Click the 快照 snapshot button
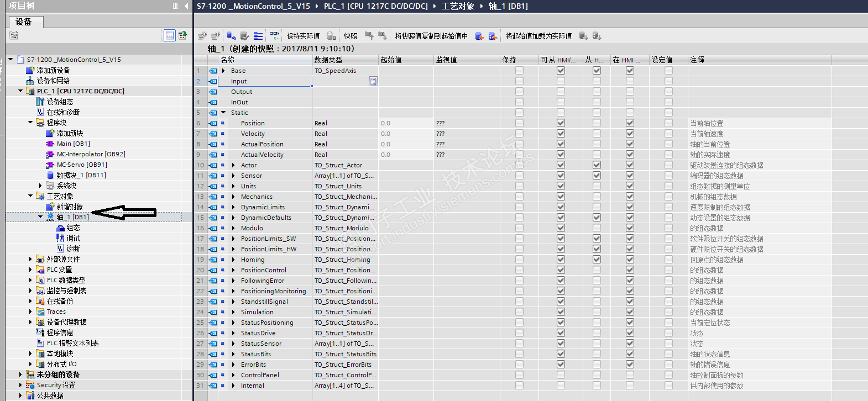This screenshot has width=868, height=401. (x=351, y=36)
